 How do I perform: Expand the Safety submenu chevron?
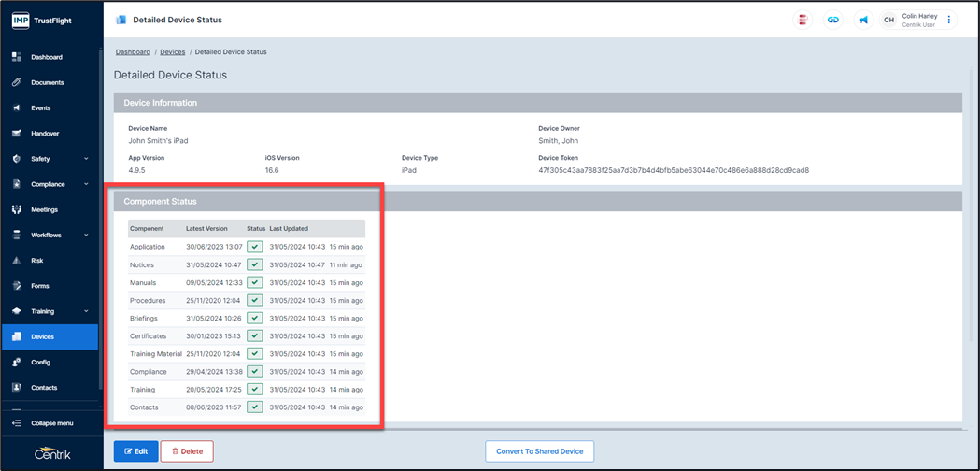point(86,159)
